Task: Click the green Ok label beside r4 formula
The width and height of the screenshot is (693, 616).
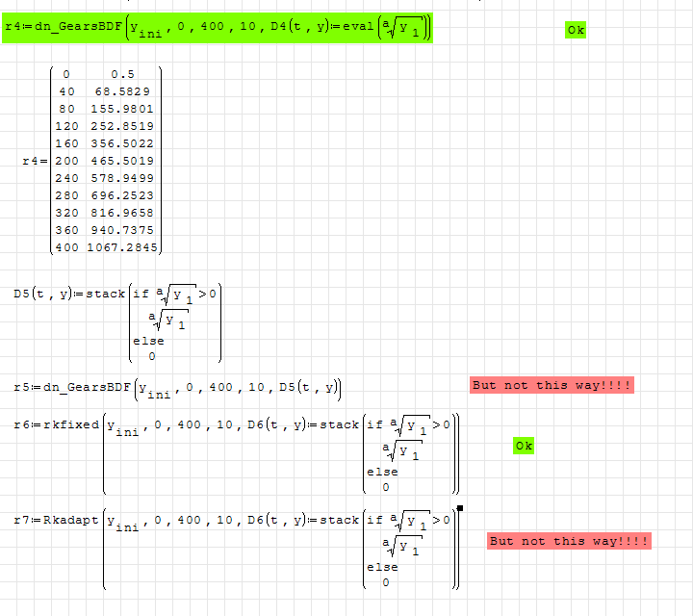Action: pyautogui.click(x=576, y=30)
